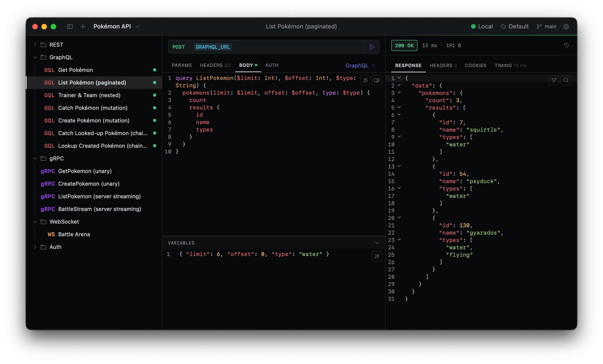603x364 pixels.
Task: Click the response search magnifier icon
Action: [566, 80]
